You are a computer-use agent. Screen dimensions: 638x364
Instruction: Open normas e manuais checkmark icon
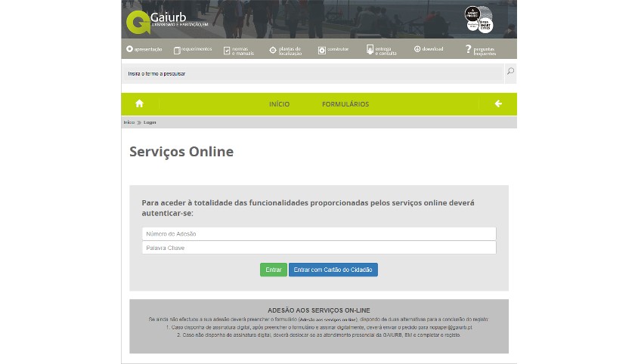227,51
